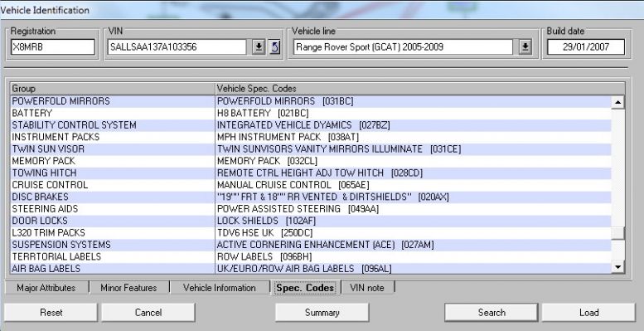Open the Summary button
644x331 pixels.
[322, 313]
